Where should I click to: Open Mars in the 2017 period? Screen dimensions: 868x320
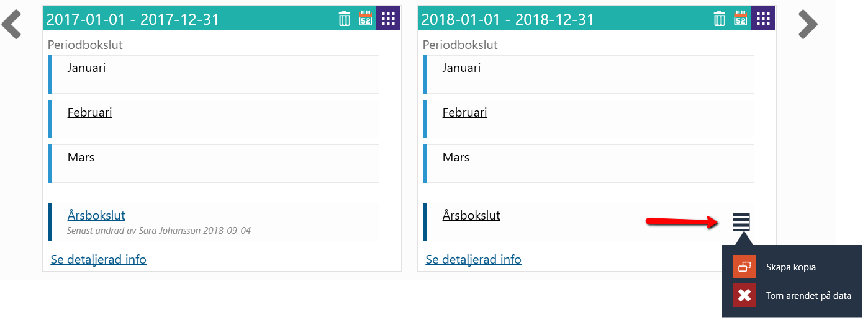click(81, 157)
